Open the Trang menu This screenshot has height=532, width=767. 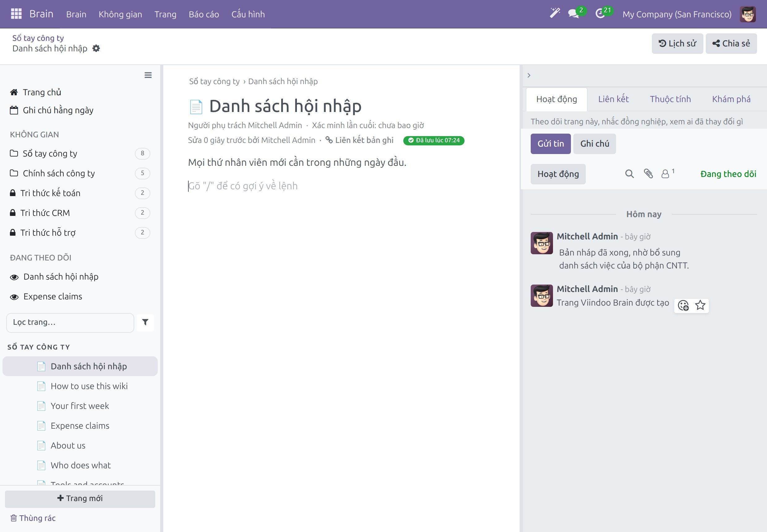(x=165, y=14)
